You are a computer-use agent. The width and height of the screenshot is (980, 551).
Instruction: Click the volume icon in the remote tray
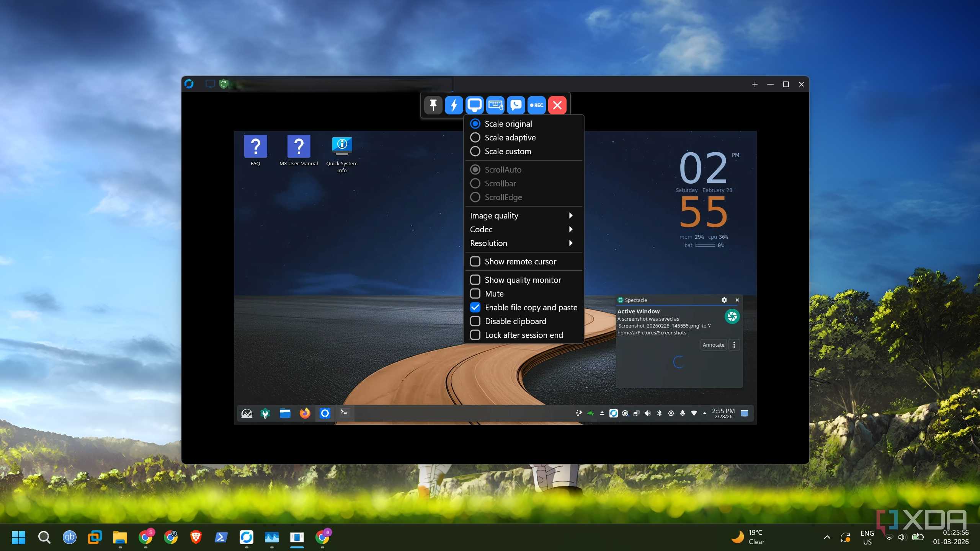pyautogui.click(x=648, y=413)
